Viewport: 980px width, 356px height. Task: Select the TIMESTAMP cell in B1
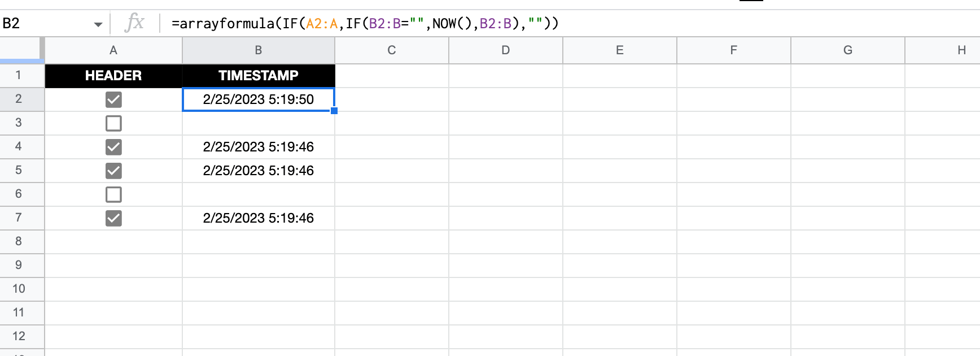click(259, 76)
